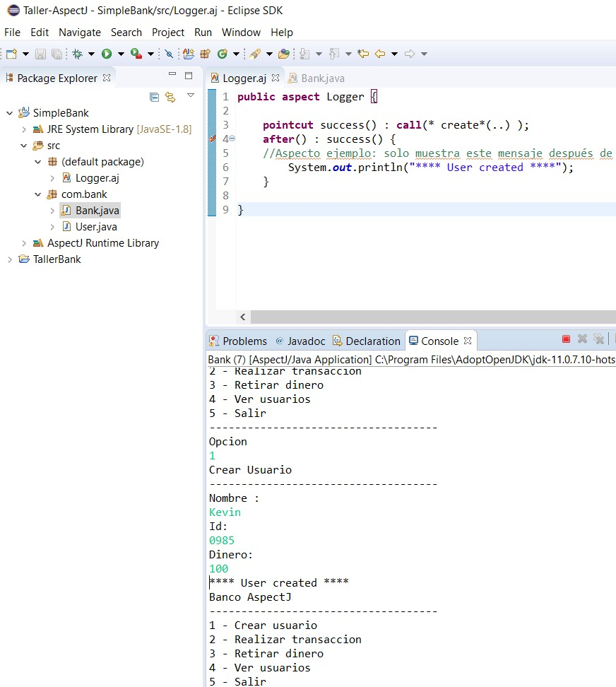This screenshot has width=616, height=687.
Task: Maximize the Package Explorer view
Action: click(189, 76)
